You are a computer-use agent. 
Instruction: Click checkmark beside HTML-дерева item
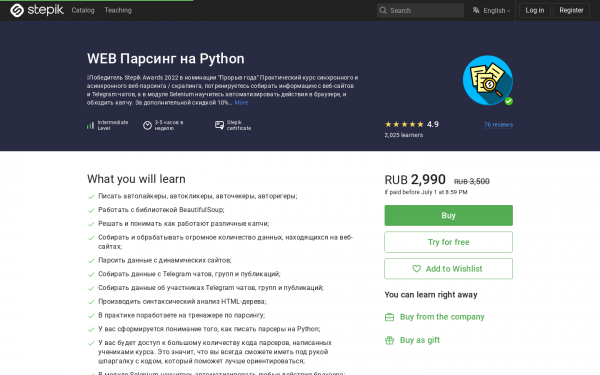(x=91, y=302)
